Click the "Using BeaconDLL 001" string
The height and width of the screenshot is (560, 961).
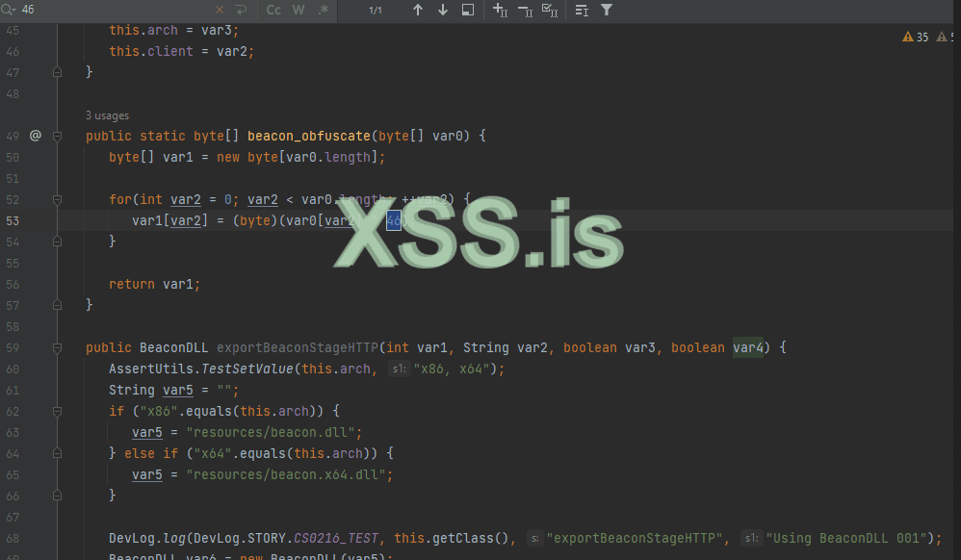pos(845,538)
